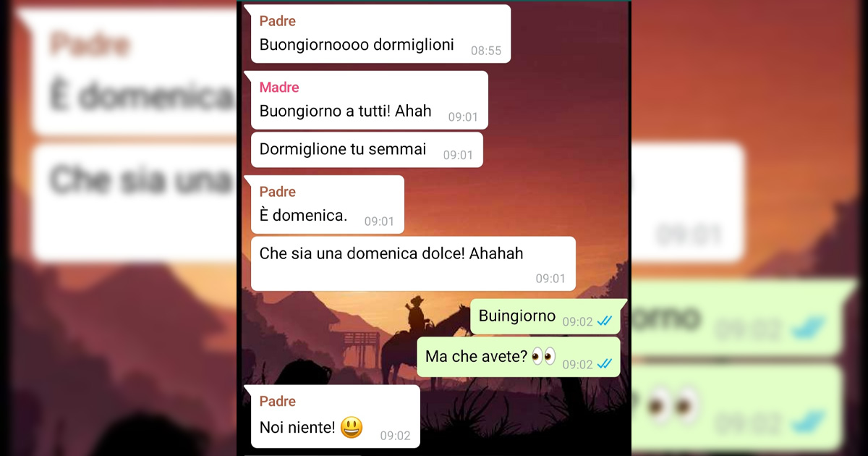
Task: Click the smiling emoji in Padre's last message
Action: point(352,427)
